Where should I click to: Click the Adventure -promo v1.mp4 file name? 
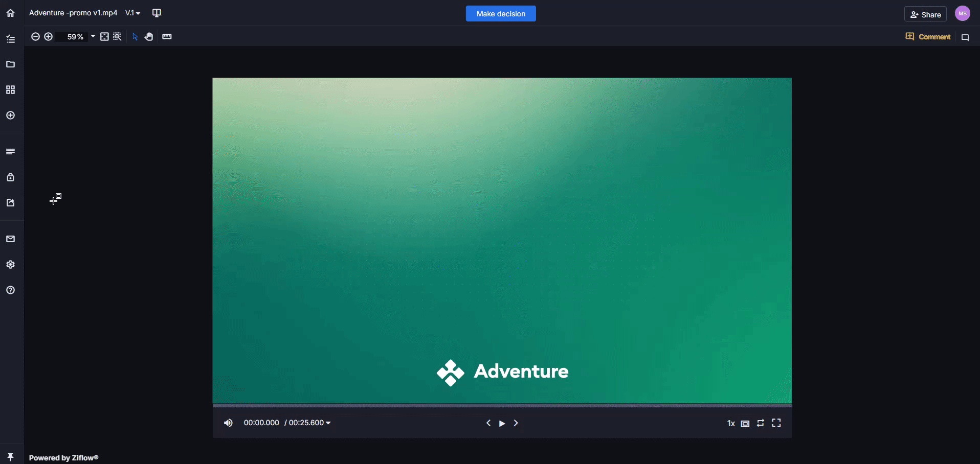coord(73,13)
